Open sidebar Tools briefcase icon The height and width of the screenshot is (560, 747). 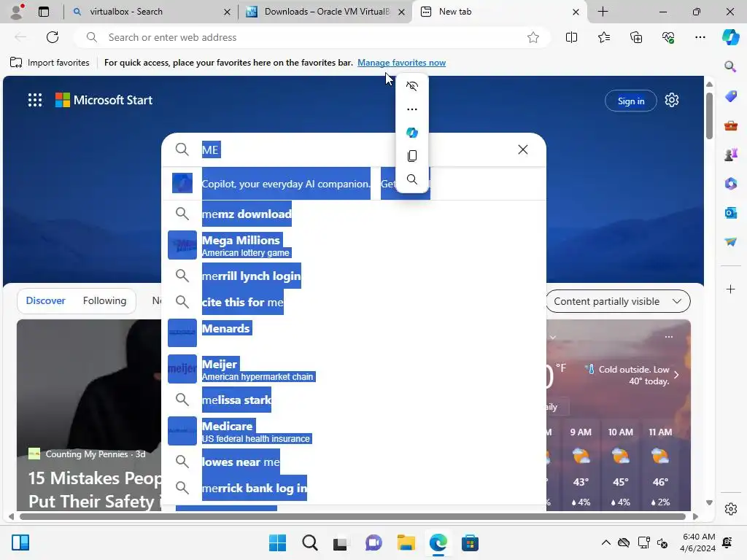pos(730,125)
